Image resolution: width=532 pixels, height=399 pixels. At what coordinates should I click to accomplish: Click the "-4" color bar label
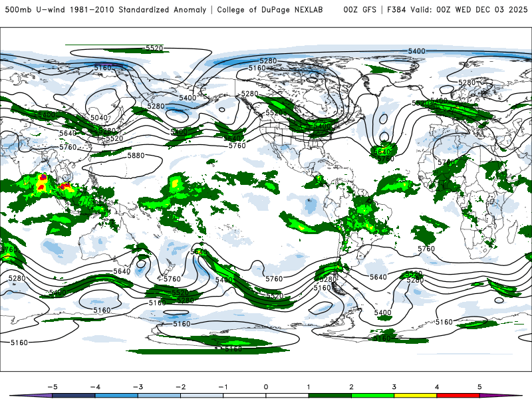click(x=95, y=387)
